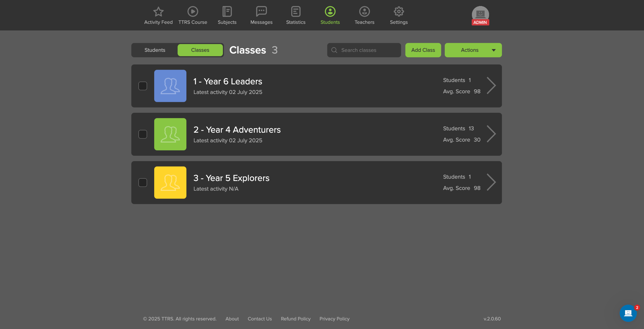Open Year 6 Leaders via chevron arrow
The image size is (644, 329).
[491, 86]
